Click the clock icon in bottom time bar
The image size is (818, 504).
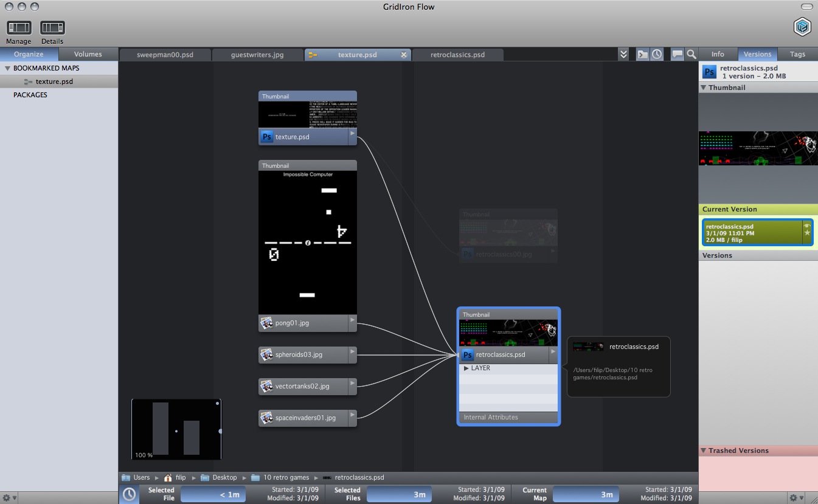point(129,494)
